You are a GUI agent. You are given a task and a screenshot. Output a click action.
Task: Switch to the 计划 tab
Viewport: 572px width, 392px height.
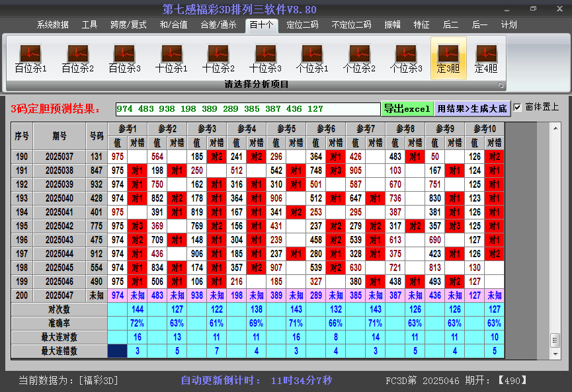[509, 25]
